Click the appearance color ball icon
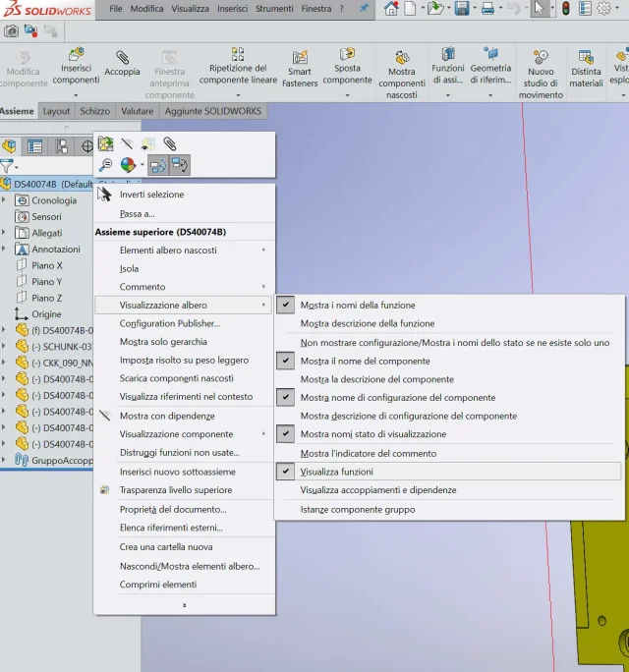 pos(128,165)
